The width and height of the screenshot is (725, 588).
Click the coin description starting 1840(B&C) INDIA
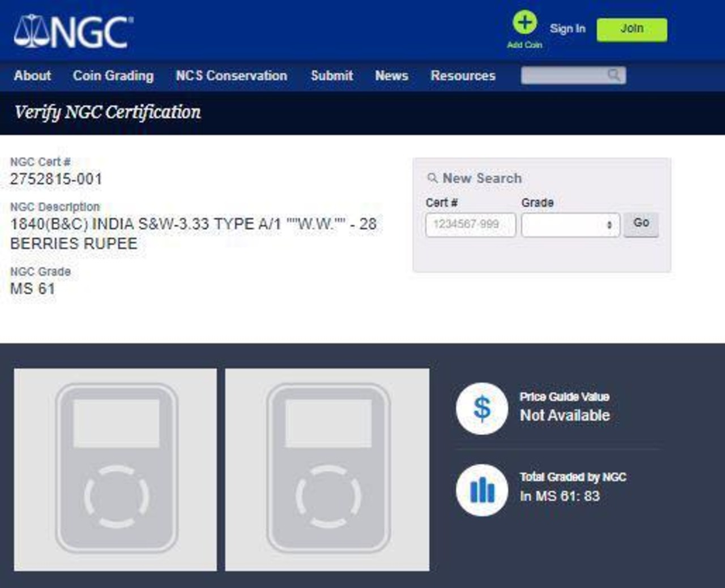click(x=193, y=234)
